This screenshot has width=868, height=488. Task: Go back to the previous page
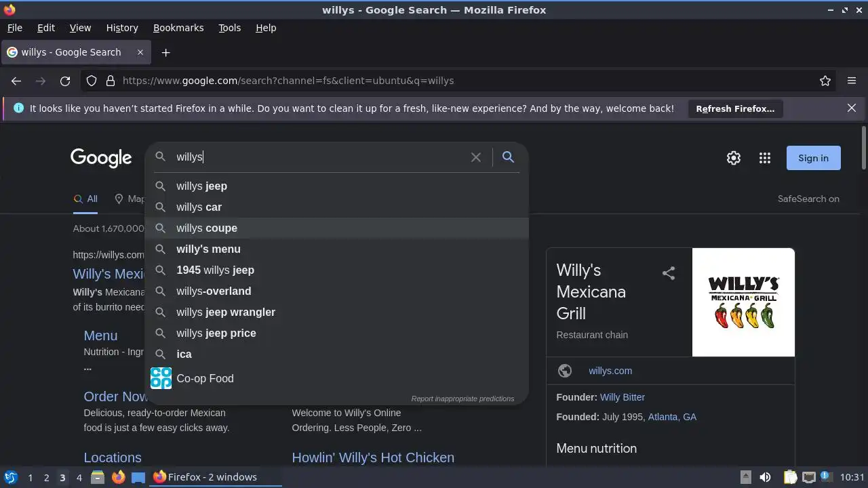16,81
